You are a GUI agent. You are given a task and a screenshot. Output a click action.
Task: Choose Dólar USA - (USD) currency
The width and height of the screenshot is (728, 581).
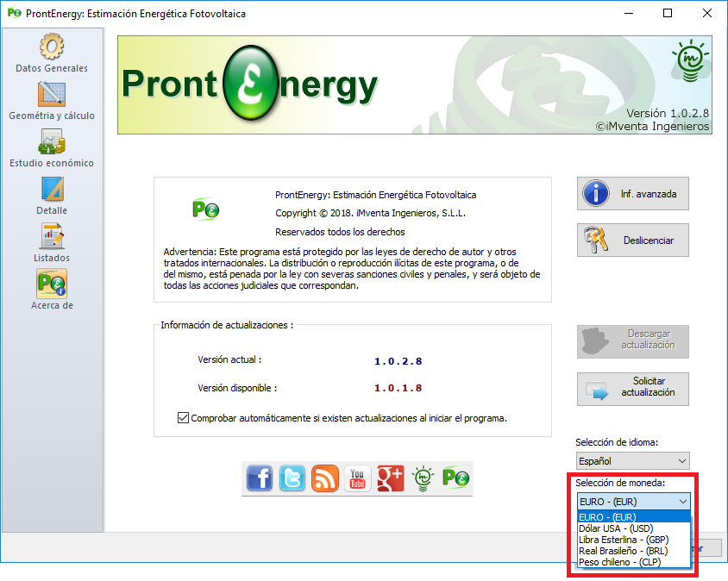tap(634, 528)
